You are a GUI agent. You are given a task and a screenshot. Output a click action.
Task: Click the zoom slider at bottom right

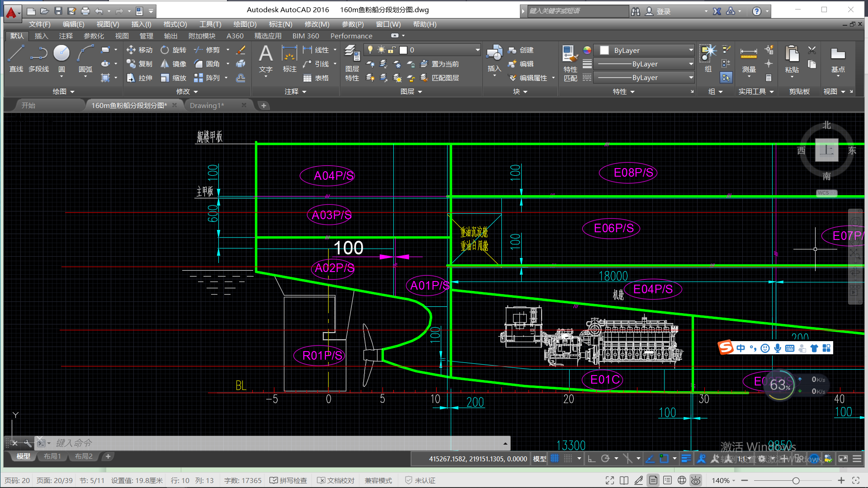click(796, 480)
